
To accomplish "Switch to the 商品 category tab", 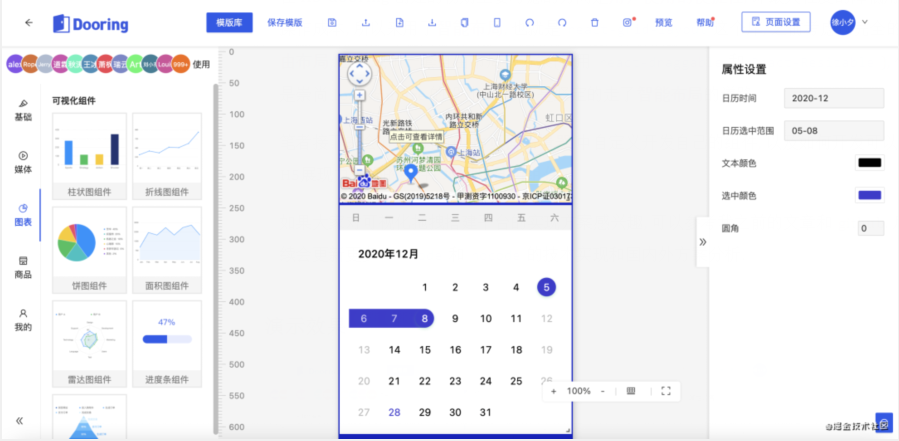I will (x=23, y=267).
